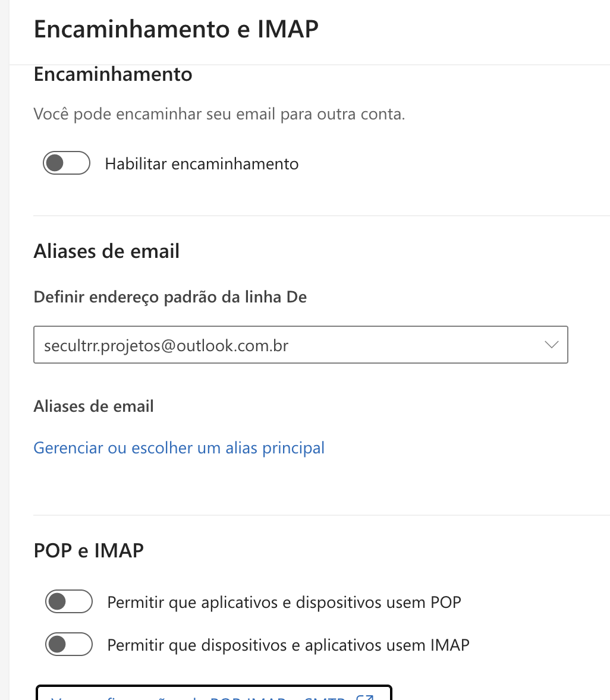Toggle the IMAP access switch

click(x=68, y=644)
